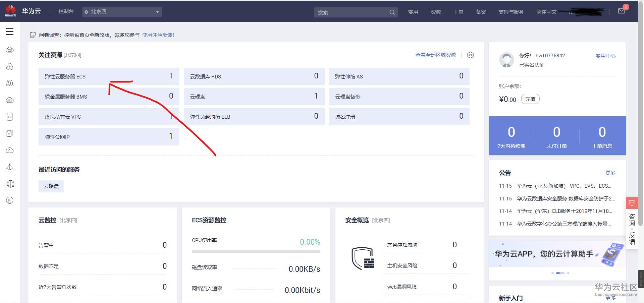Open the 支持与服务 menu
Image resolution: width=644 pixels, height=303 pixels.
click(x=511, y=12)
